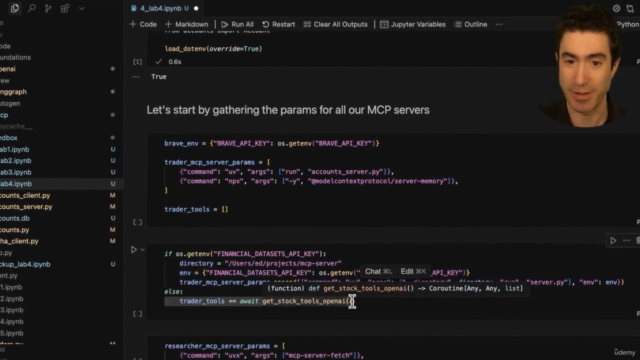Add a new Code cell

click(143, 24)
